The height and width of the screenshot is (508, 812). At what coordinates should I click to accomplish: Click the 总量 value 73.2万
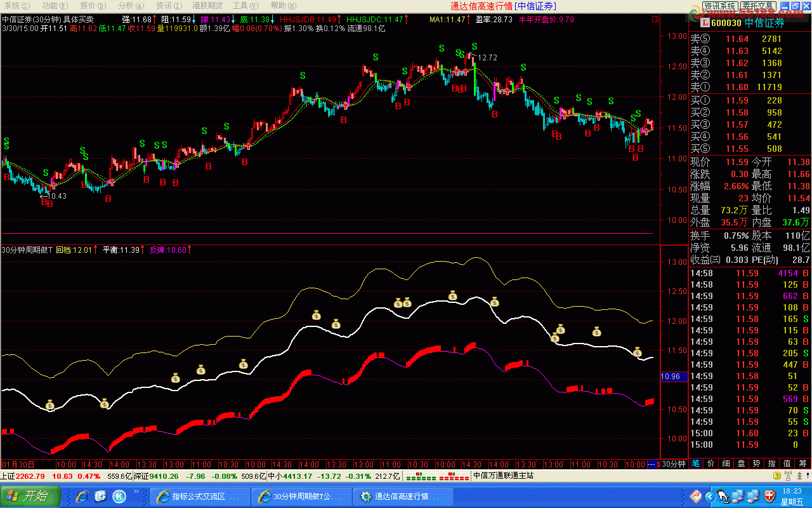click(734, 210)
